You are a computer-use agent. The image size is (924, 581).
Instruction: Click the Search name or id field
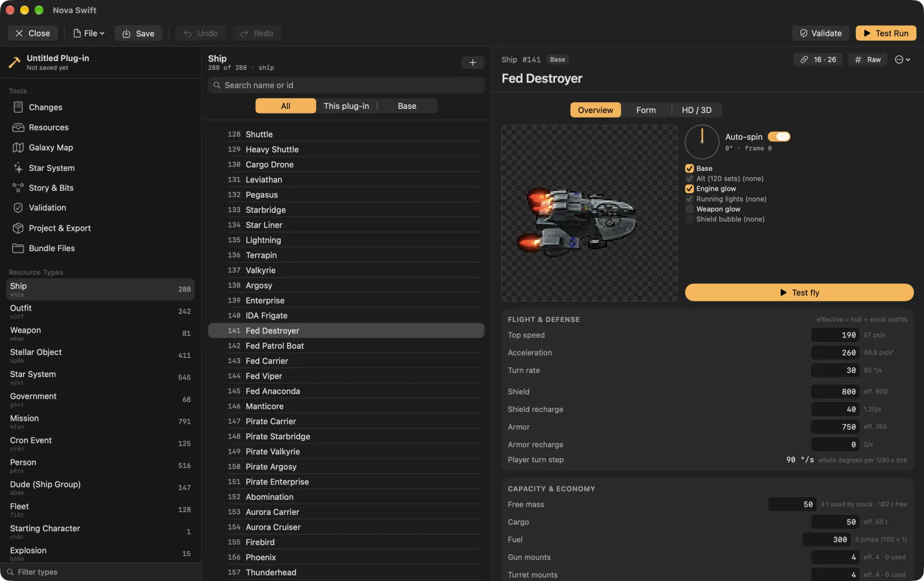tap(346, 85)
